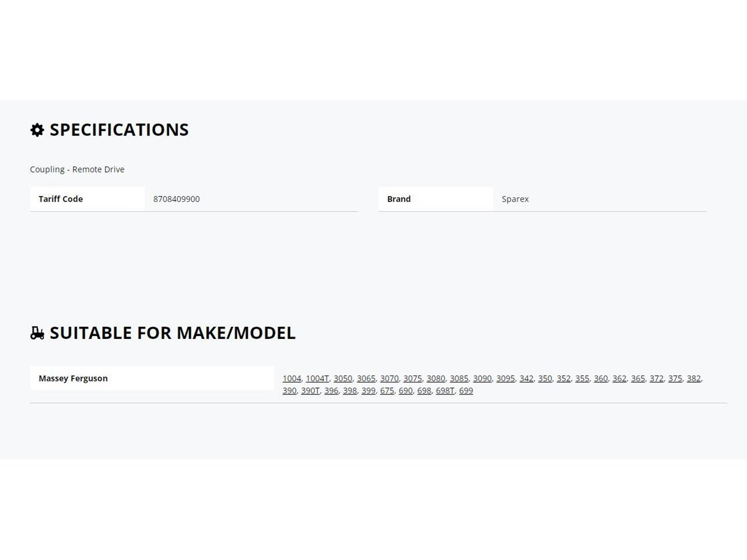The height and width of the screenshot is (560, 747).
Task: Open the 399 model link
Action: [x=368, y=391]
